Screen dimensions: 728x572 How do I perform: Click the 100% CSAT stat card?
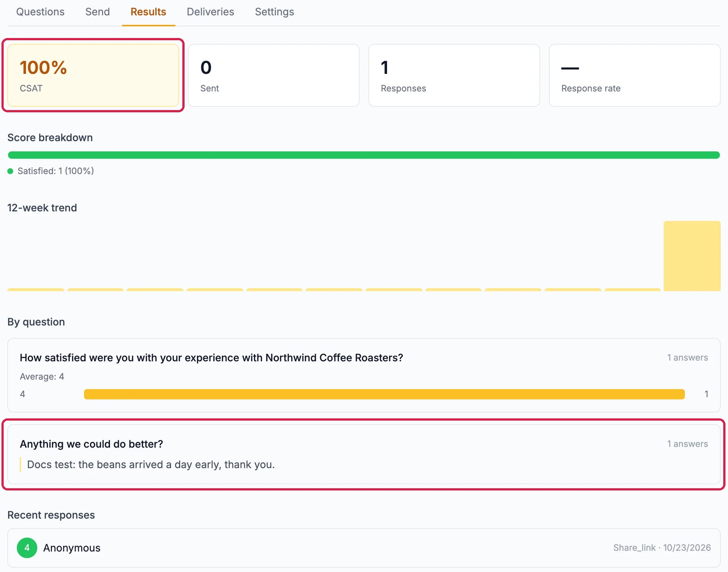click(x=93, y=75)
